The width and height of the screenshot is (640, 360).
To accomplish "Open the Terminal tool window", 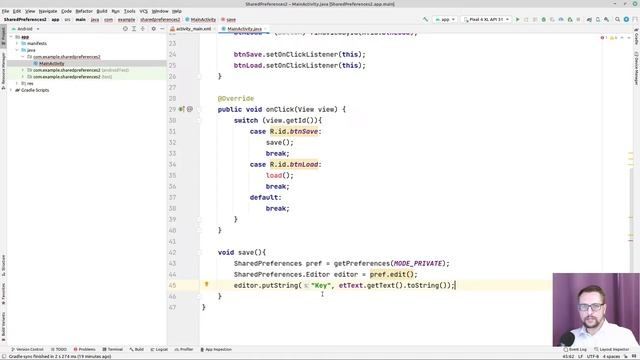I will (112, 349).
